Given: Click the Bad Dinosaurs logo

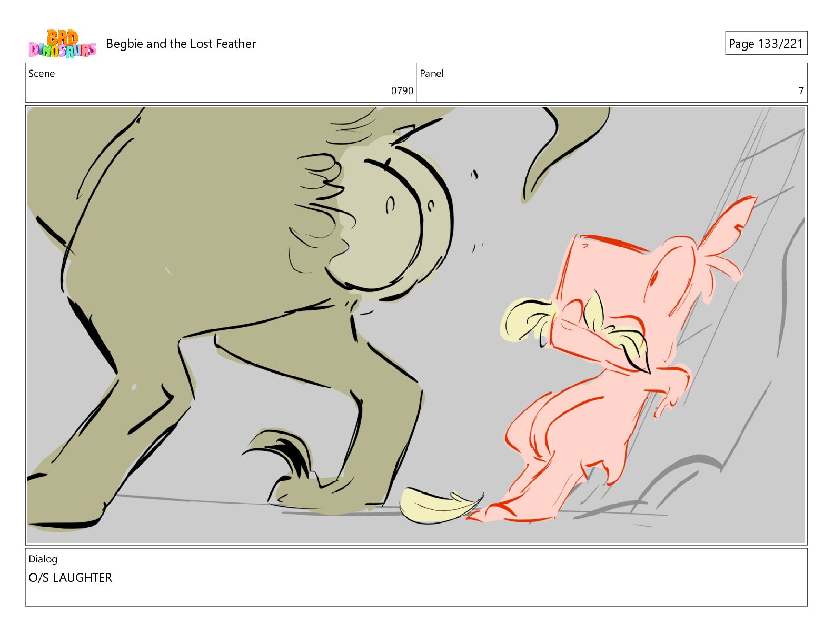Looking at the screenshot, I should point(62,44).
